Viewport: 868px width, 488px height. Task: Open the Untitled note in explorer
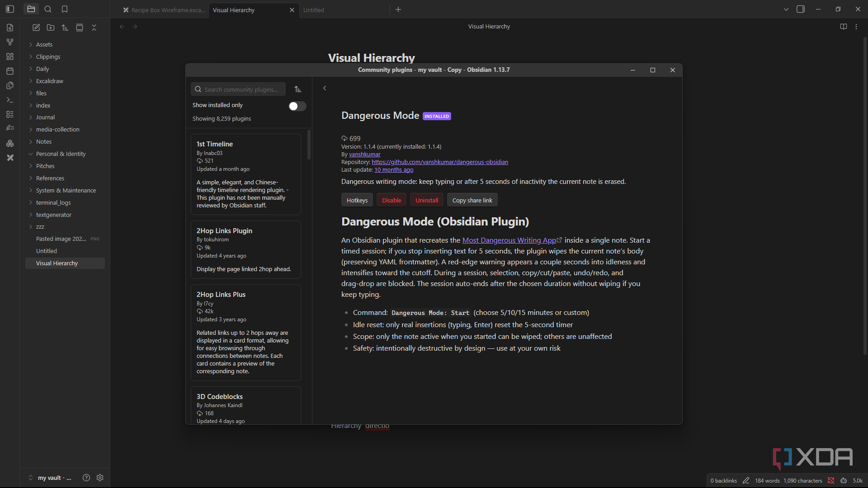pyautogui.click(x=65, y=251)
